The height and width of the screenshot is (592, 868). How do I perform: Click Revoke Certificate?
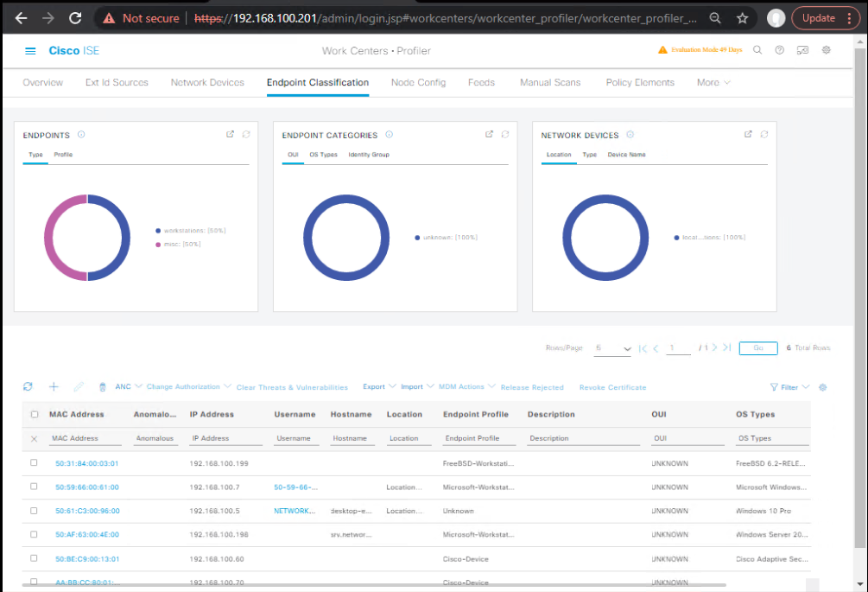[613, 387]
